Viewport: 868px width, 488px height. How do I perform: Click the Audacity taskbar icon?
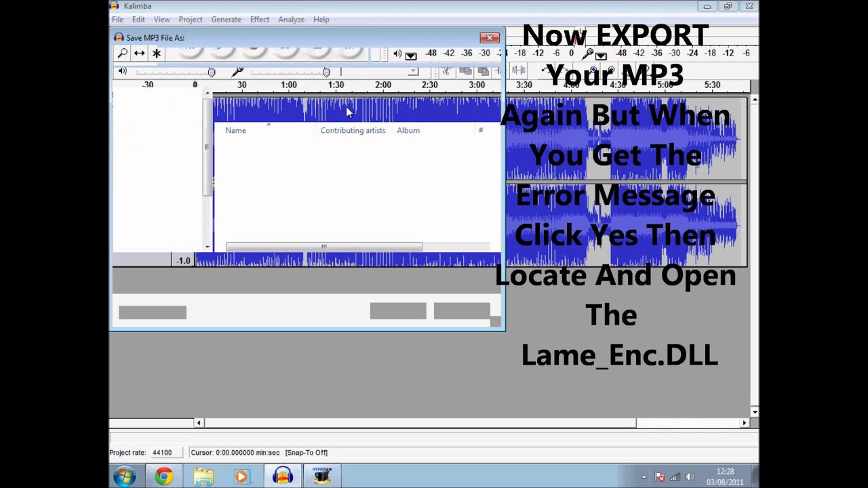283,477
